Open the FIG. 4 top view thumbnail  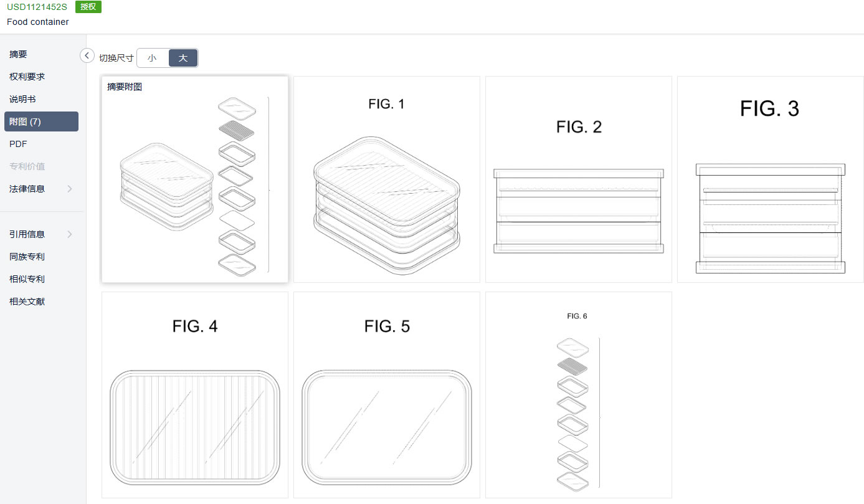pos(195,395)
